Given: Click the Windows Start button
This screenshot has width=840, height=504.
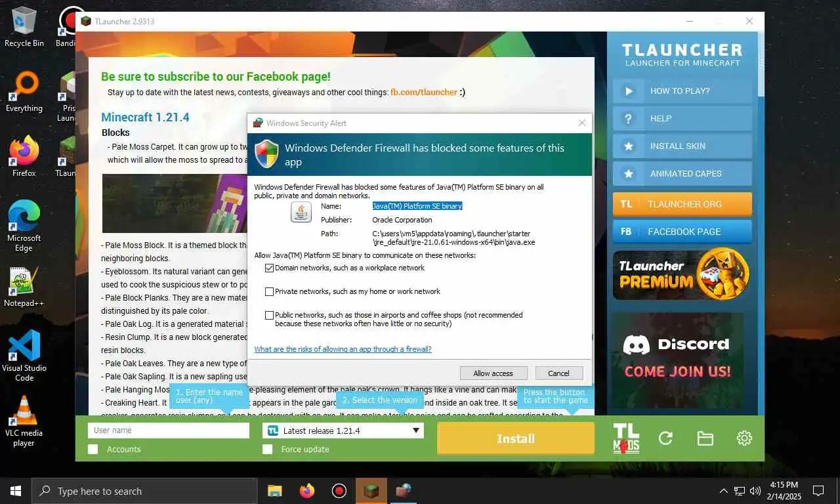Looking at the screenshot, I should 16,491.
